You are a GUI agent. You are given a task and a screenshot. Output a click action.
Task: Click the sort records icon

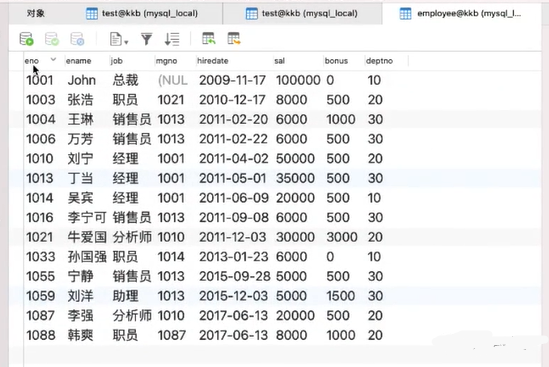coord(172,39)
